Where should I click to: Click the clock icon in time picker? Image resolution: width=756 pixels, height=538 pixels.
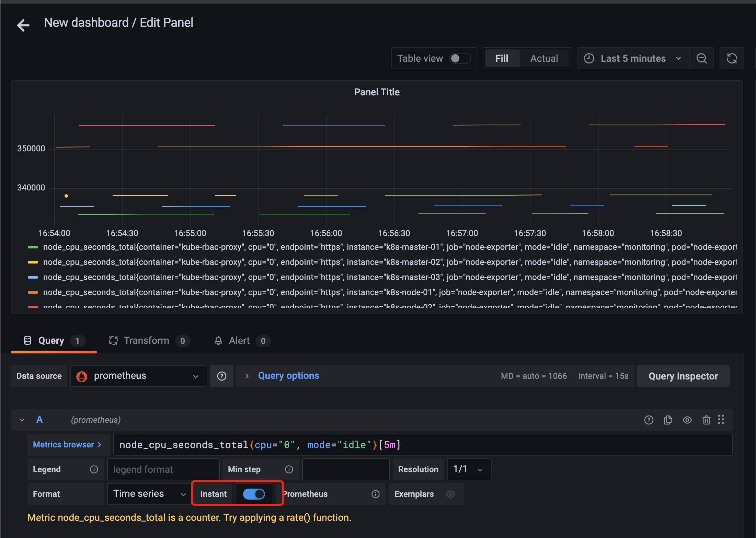pyautogui.click(x=589, y=59)
